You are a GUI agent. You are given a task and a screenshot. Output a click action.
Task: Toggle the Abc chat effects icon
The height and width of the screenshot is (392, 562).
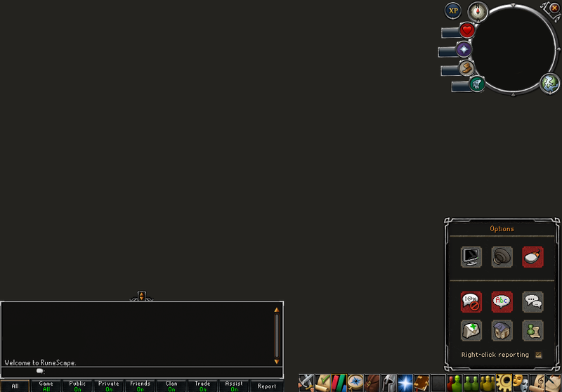click(502, 301)
